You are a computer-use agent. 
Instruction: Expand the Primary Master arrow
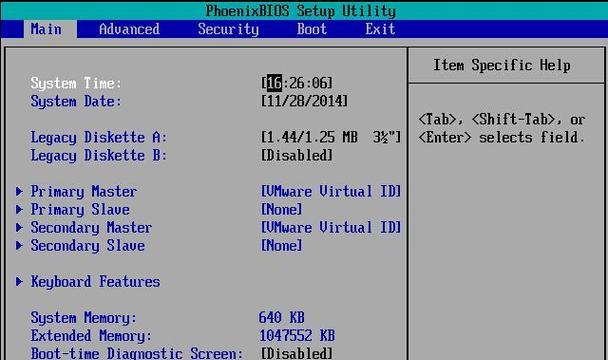pyautogui.click(x=19, y=191)
